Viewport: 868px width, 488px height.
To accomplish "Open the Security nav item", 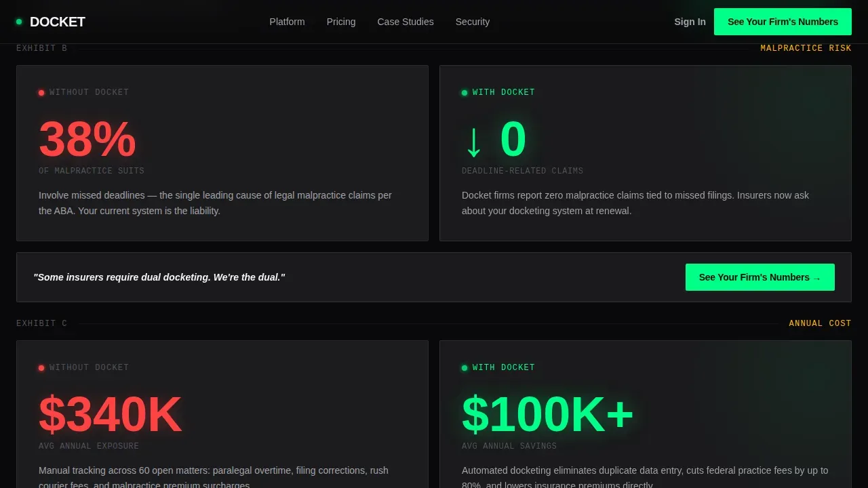I will (x=473, y=22).
